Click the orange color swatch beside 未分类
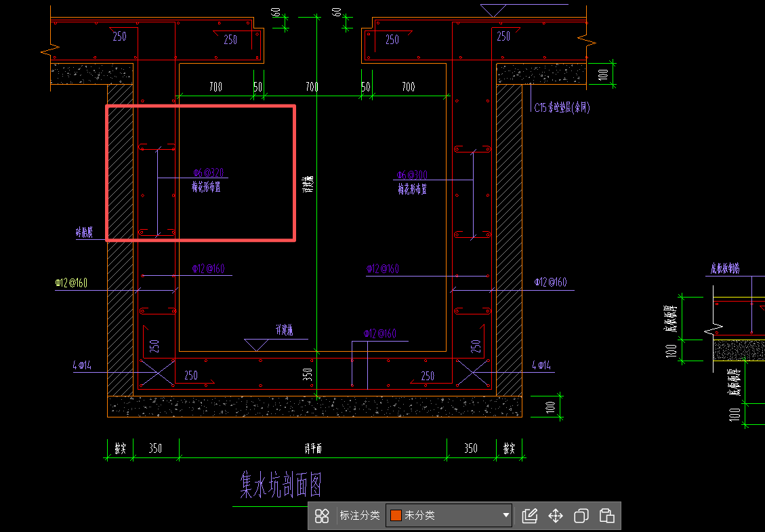765x532 pixels. coord(396,516)
